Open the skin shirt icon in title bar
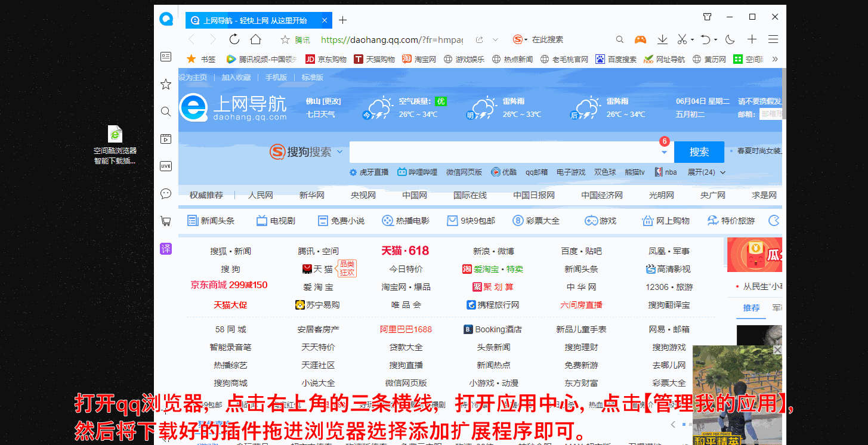 (708, 17)
